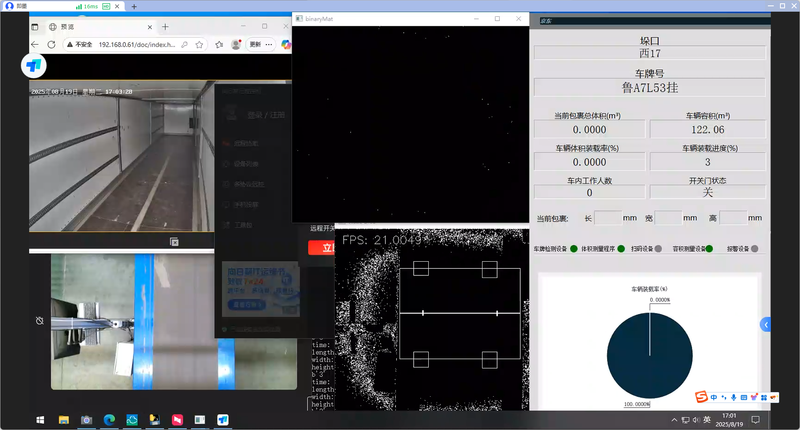The image size is (800, 430).
Task: Click the 登录 / 注册 link in the dark panel
Action: point(266,115)
